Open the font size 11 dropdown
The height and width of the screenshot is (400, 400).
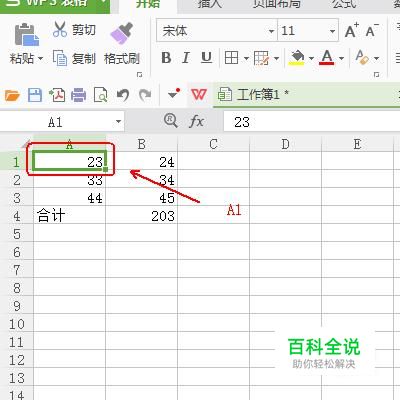pos(332,31)
